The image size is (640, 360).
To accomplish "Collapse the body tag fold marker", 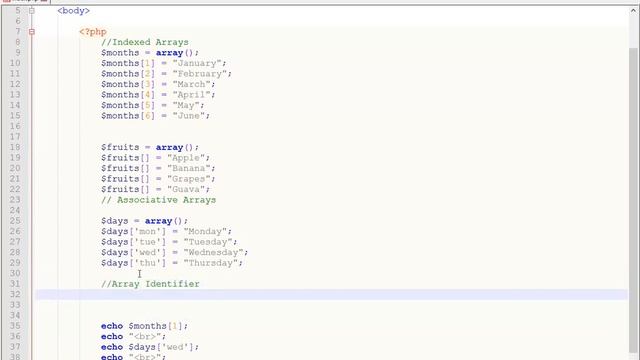I will 31,11.
